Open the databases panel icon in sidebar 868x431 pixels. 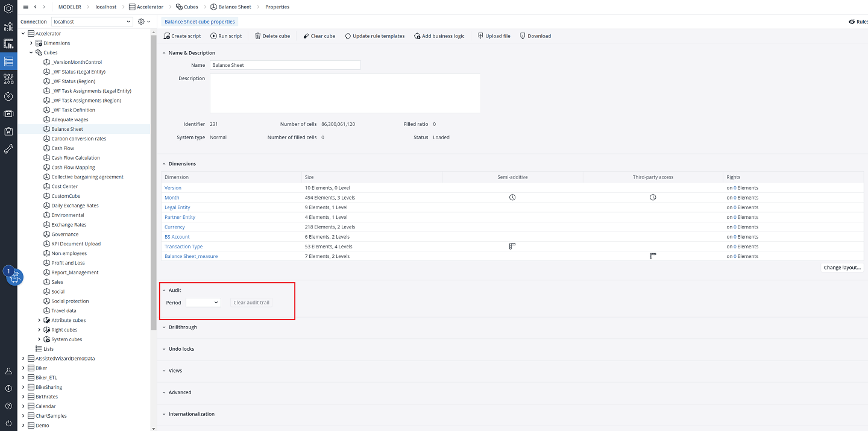(8, 61)
